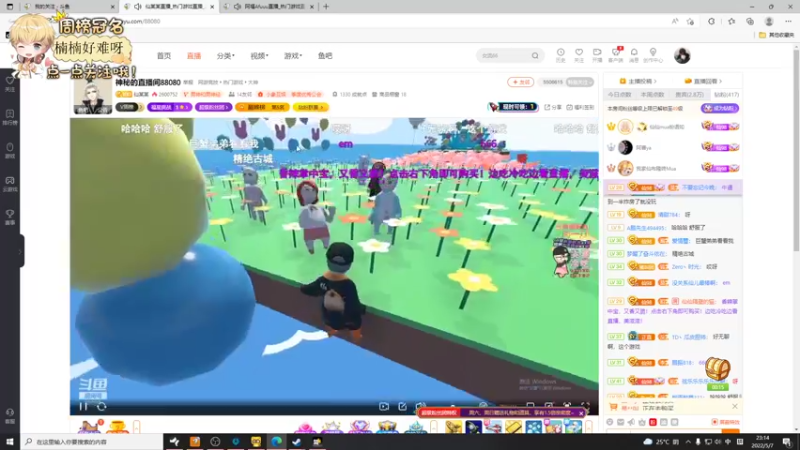Click the purple upgrade pill in rank panel
Screen dimensions: 800x450
(x=720, y=108)
